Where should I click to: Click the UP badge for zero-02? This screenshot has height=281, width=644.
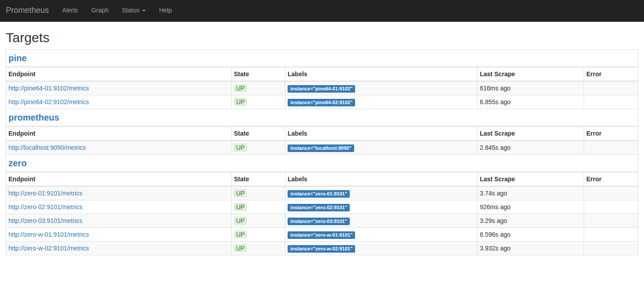coord(240,207)
